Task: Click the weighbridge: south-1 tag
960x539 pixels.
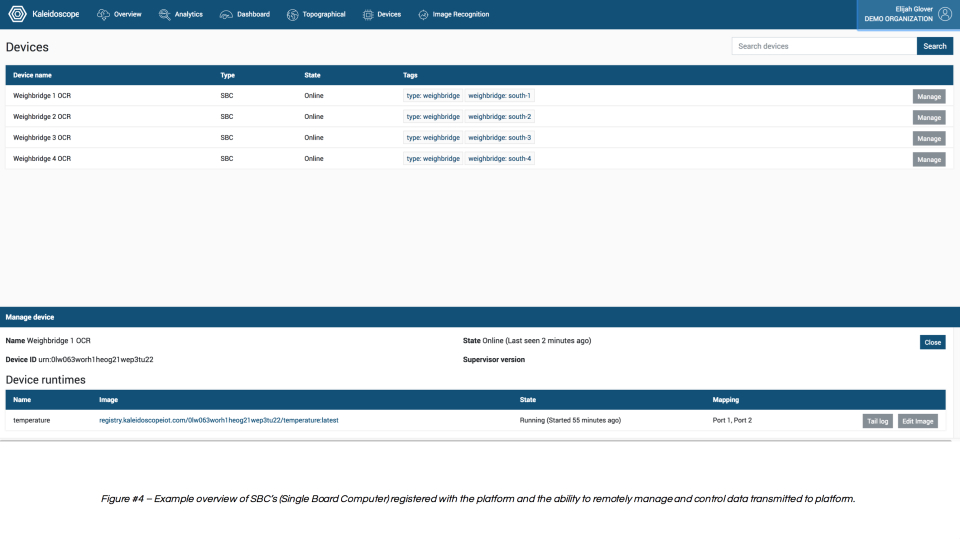Action: 500,96
